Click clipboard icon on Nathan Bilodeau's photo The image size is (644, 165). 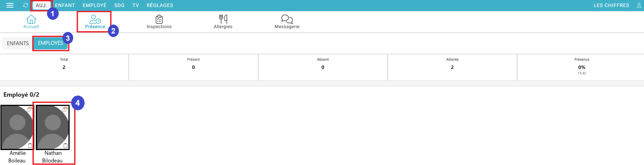(x=66, y=145)
